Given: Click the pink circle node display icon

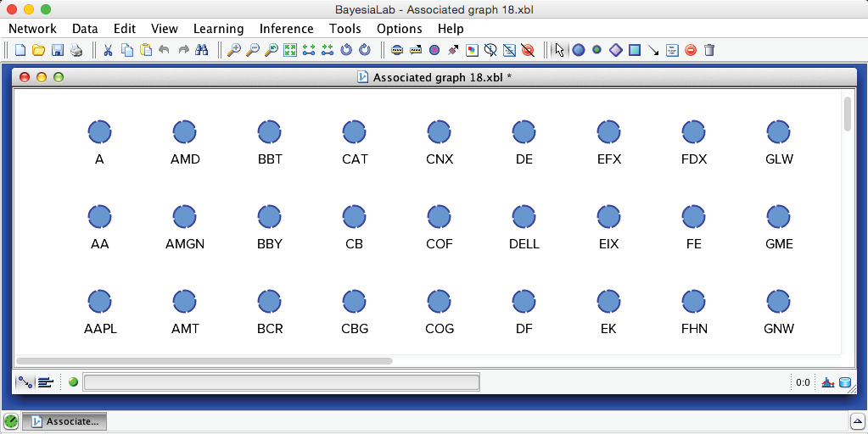Looking at the screenshot, I should 434,50.
